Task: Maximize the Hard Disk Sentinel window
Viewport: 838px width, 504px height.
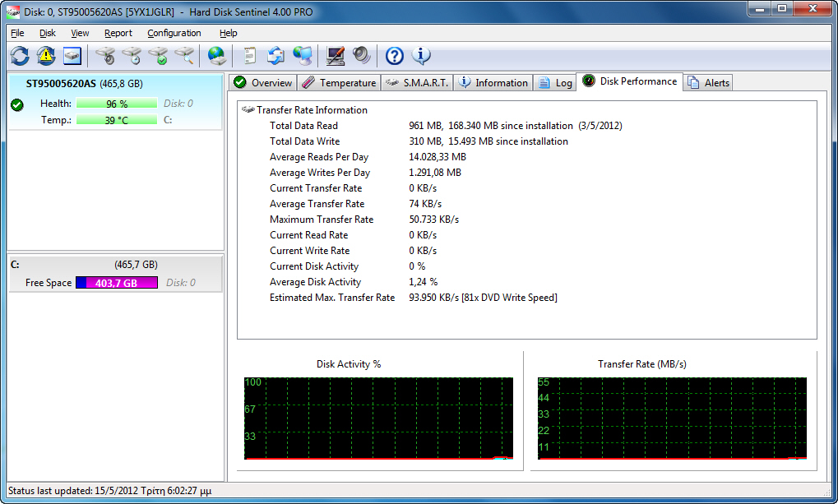Action: [781, 9]
